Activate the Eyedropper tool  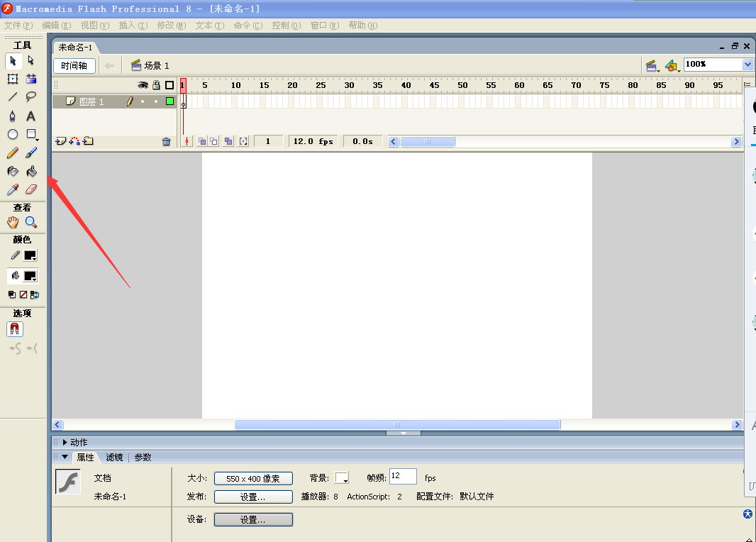coord(13,189)
